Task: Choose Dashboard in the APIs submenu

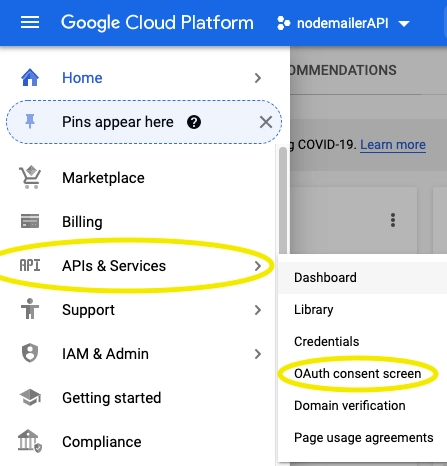Action: coord(363,278)
